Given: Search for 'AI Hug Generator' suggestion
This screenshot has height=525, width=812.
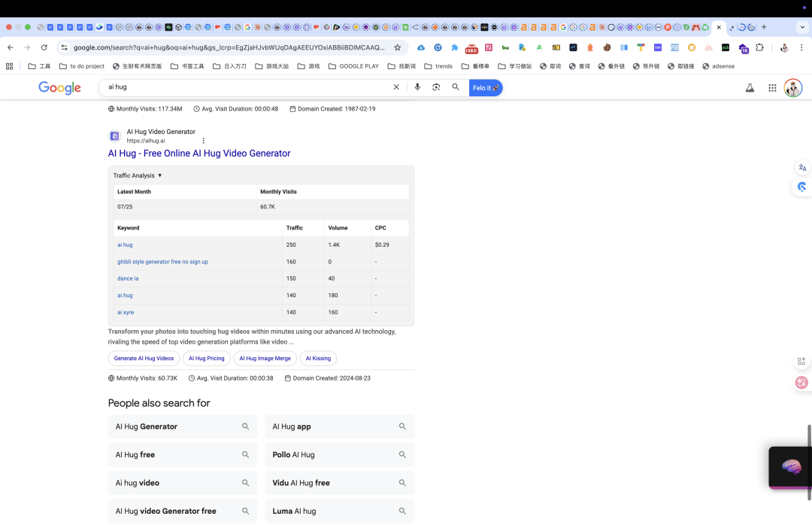Looking at the screenshot, I should pos(182,426).
